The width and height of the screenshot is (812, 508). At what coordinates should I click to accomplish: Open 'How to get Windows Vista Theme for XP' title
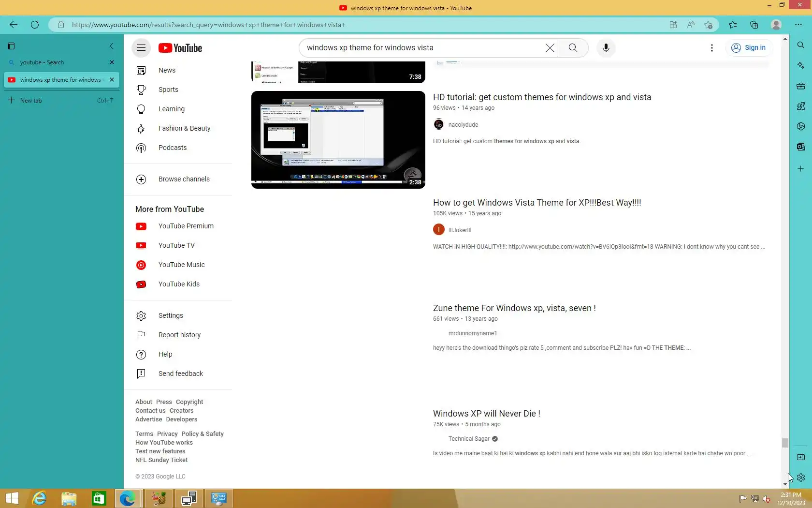tap(537, 203)
